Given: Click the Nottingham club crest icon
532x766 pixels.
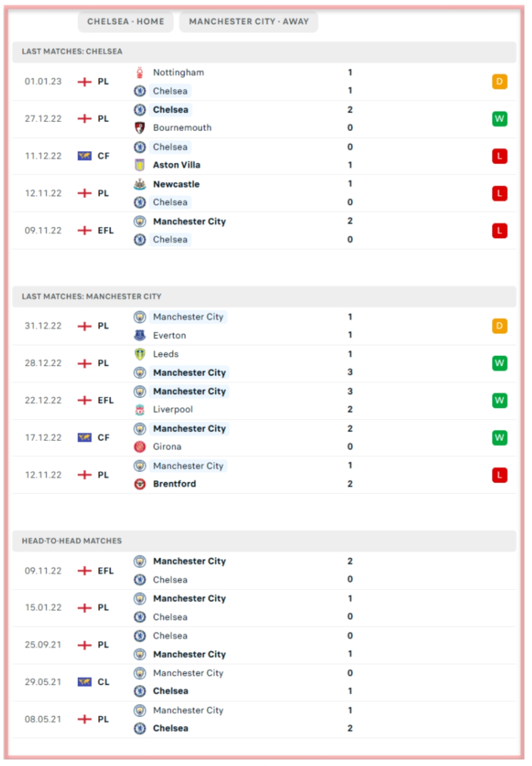Looking at the screenshot, I should [x=140, y=72].
